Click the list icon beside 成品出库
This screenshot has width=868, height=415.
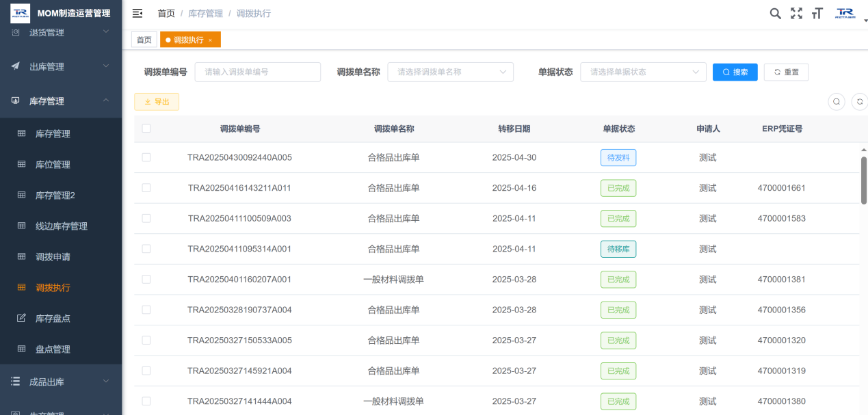[16, 381]
